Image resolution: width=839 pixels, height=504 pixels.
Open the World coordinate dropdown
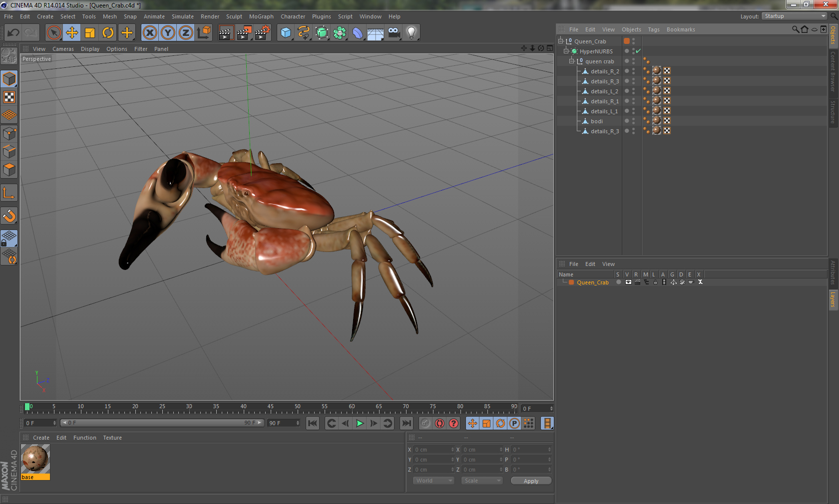click(x=433, y=481)
